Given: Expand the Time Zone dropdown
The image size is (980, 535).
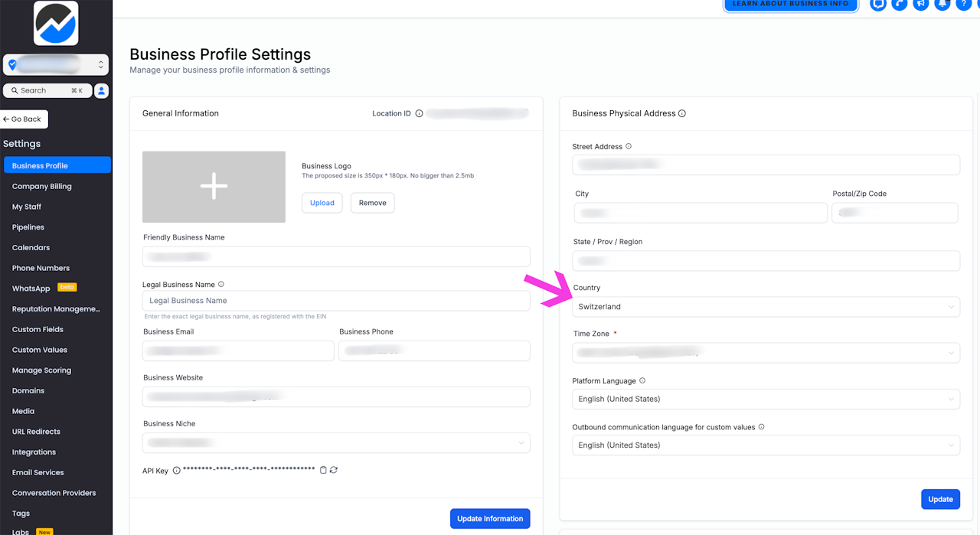Looking at the screenshot, I should click(766, 353).
